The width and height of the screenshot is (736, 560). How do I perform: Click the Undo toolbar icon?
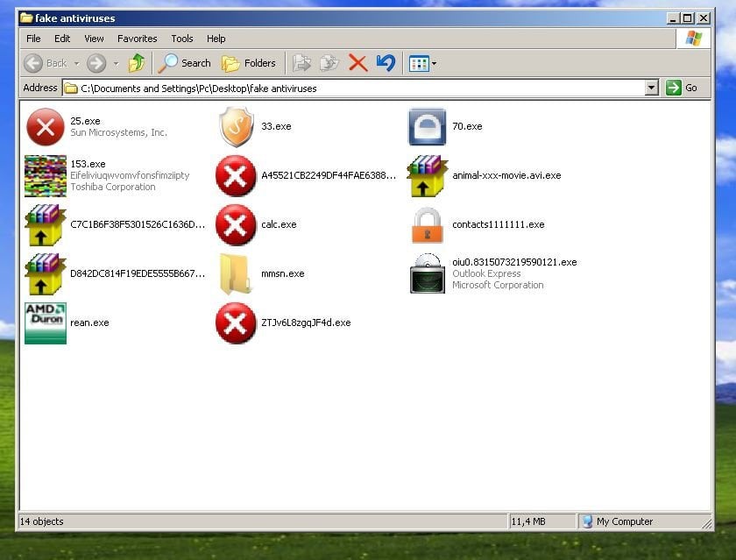click(x=386, y=63)
